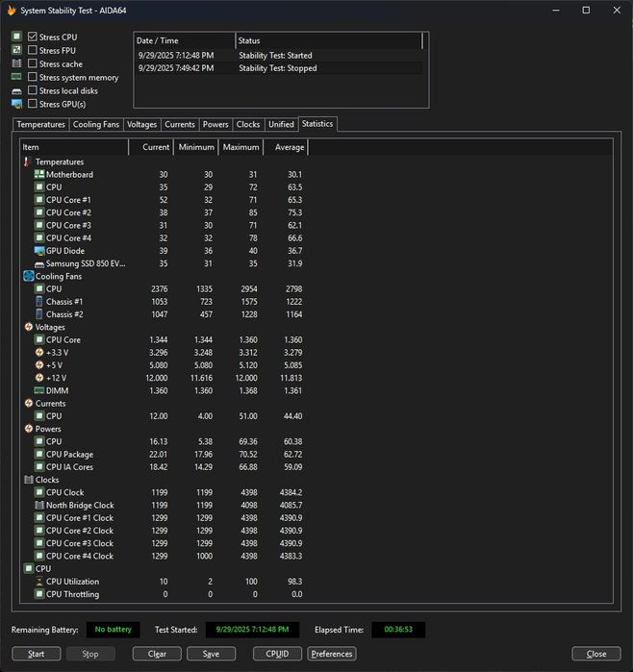Click the Item column header

[74, 147]
